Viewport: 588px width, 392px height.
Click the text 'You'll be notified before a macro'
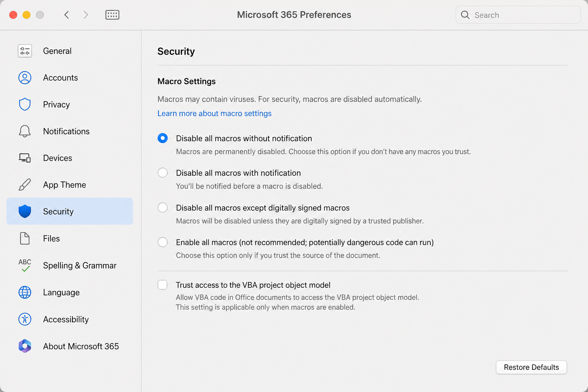pyautogui.click(x=230, y=186)
